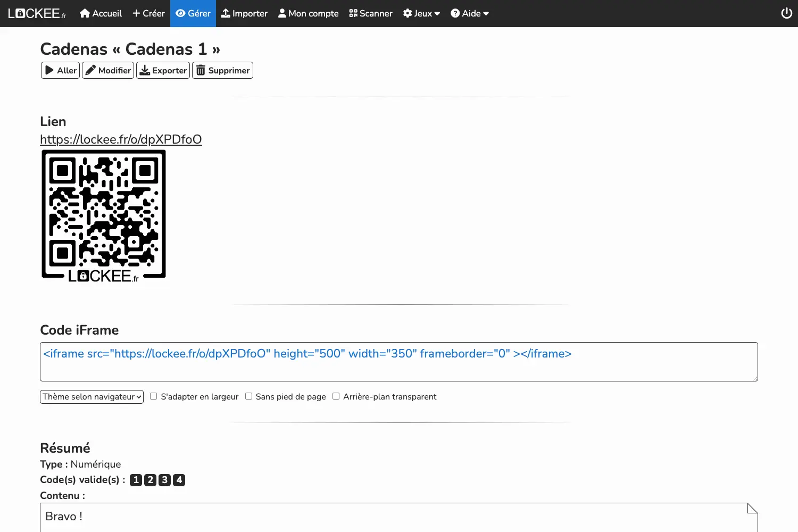Click the plus icon beside Créer
The image size is (798, 532).
click(136, 13)
